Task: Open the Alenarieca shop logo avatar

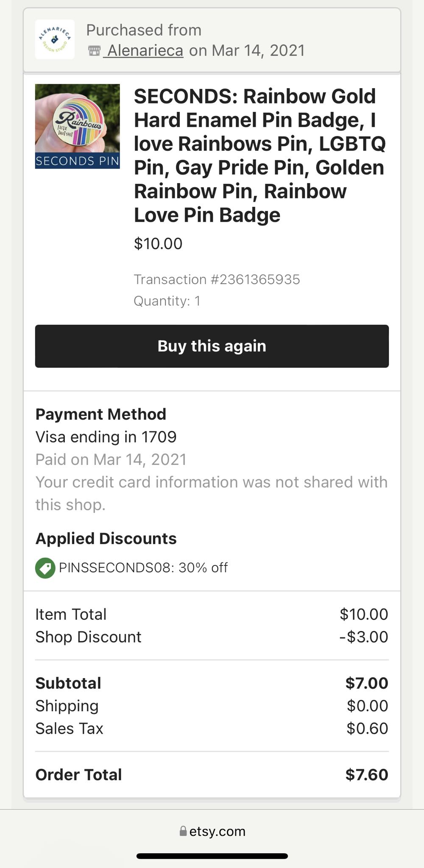Action: pos(55,39)
